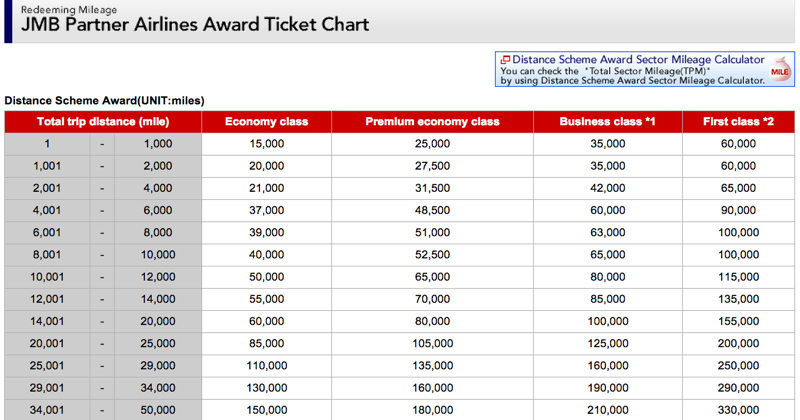Select the 125,000 business class cell

(x=608, y=343)
